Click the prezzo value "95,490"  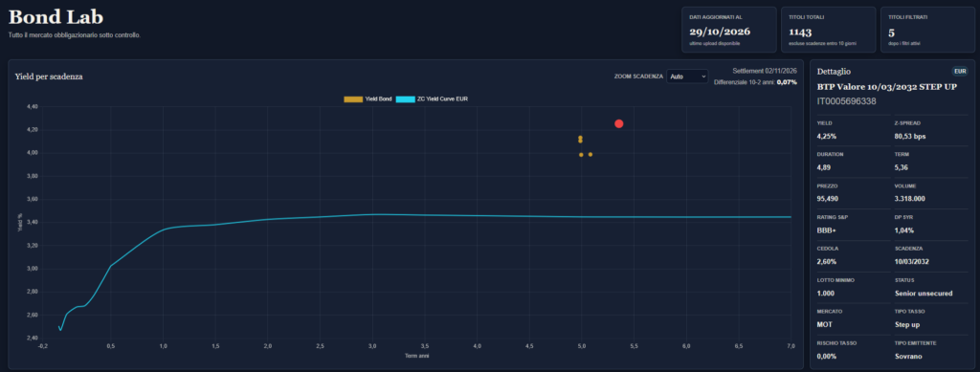coord(828,199)
